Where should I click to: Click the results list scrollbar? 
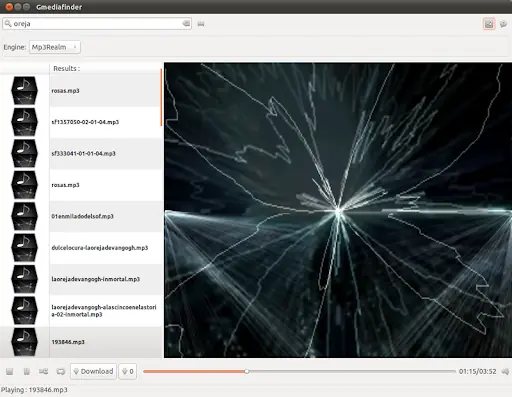click(161, 97)
